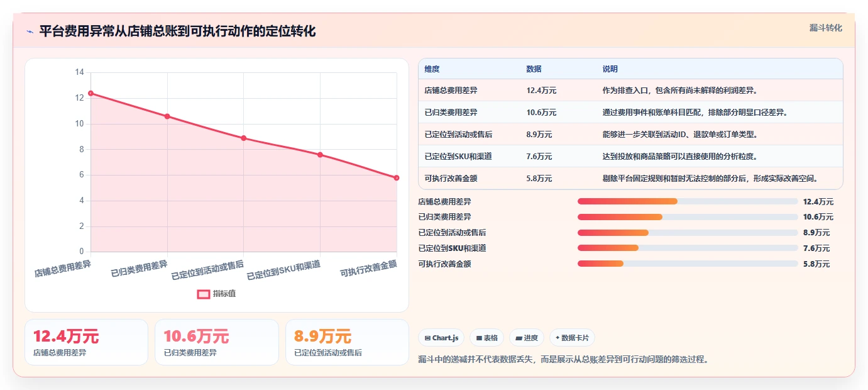868x390 pixels.
Task: Click the 8.9万元 table cell
Action: (539, 135)
